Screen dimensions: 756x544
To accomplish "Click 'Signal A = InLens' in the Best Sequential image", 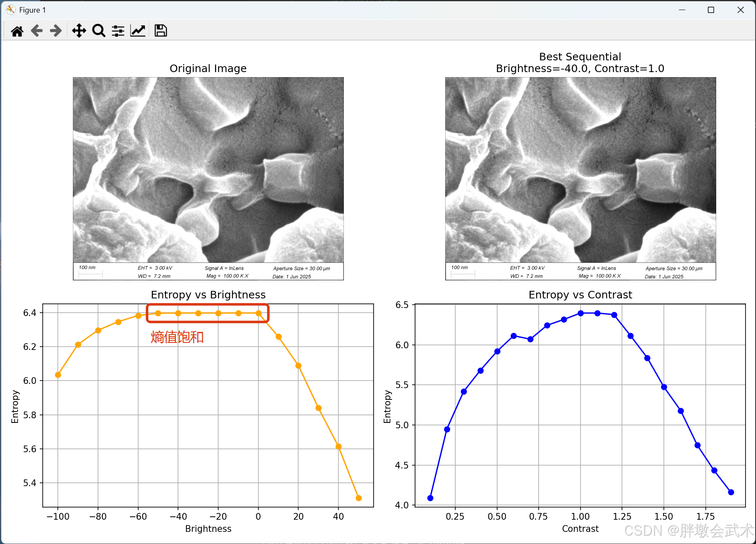I will (x=596, y=268).
